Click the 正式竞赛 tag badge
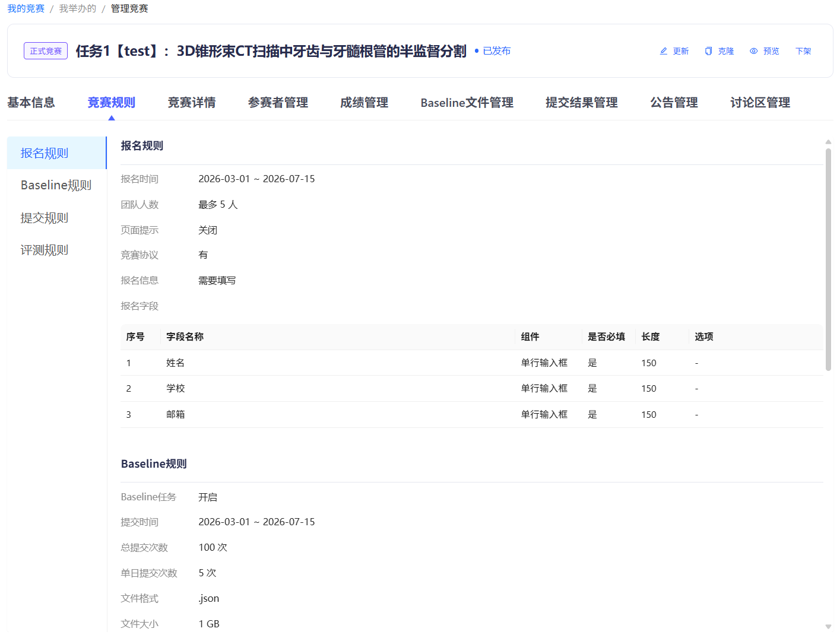Image resolution: width=840 pixels, height=638 pixels. 46,51
